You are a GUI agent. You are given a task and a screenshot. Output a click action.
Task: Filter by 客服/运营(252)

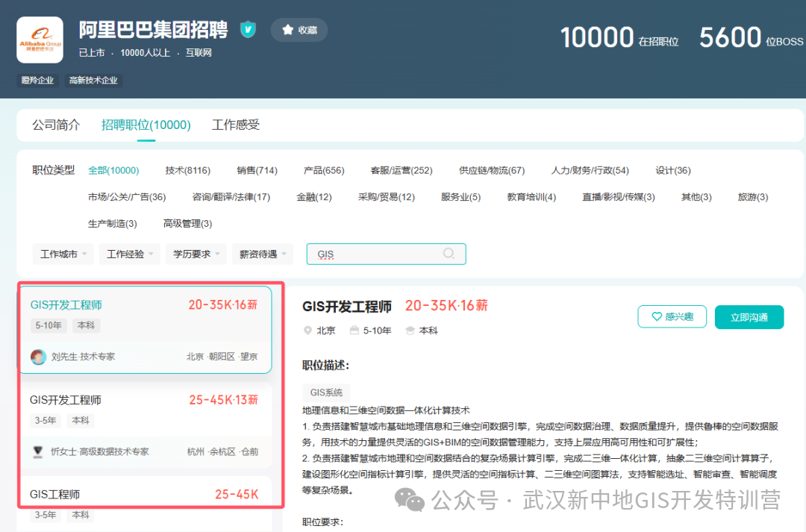402,170
